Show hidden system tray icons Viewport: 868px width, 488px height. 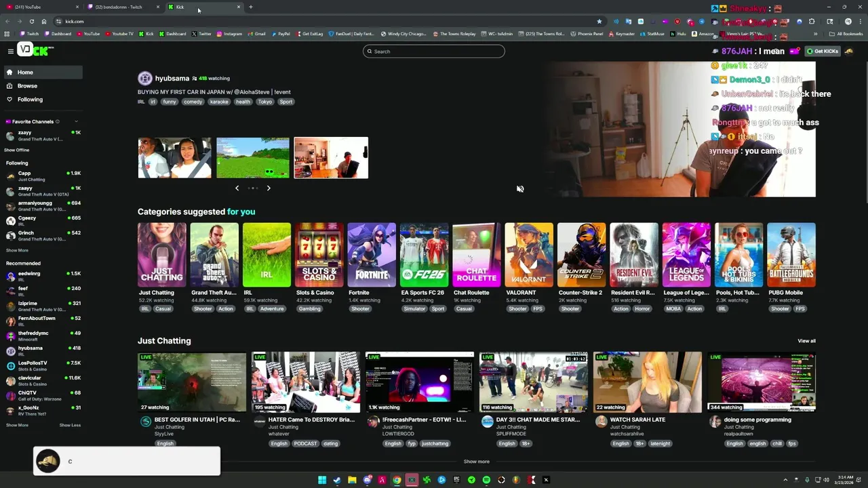click(785, 480)
